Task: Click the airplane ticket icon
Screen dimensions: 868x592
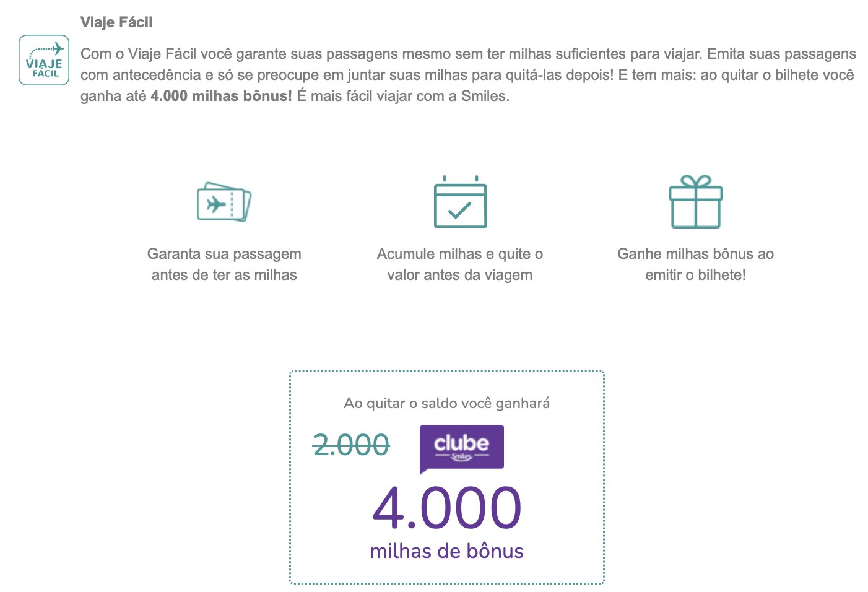Action: click(224, 202)
